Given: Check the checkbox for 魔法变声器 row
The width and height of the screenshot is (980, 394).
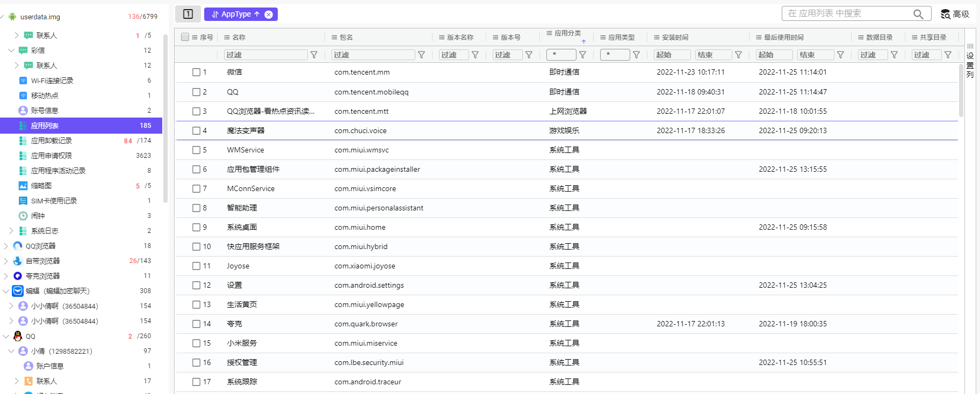Looking at the screenshot, I should tap(197, 130).
